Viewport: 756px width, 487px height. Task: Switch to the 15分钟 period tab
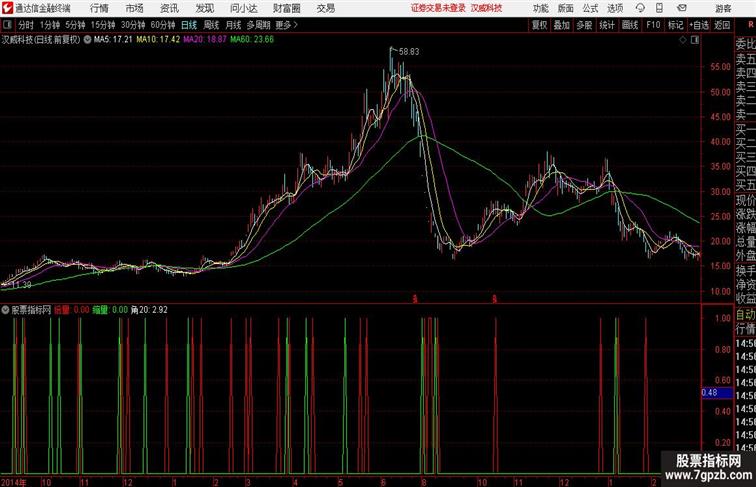pyautogui.click(x=103, y=25)
